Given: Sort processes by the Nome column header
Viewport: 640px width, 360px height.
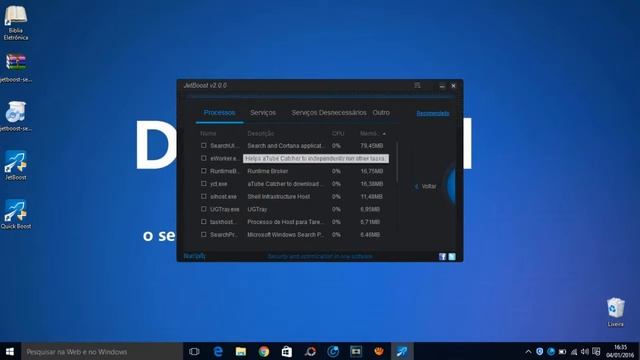Looking at the screenshot, I should (208, 133).
